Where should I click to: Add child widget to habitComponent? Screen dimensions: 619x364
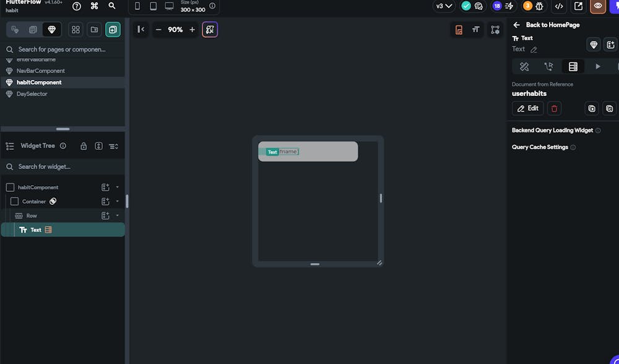pos(105,188)
